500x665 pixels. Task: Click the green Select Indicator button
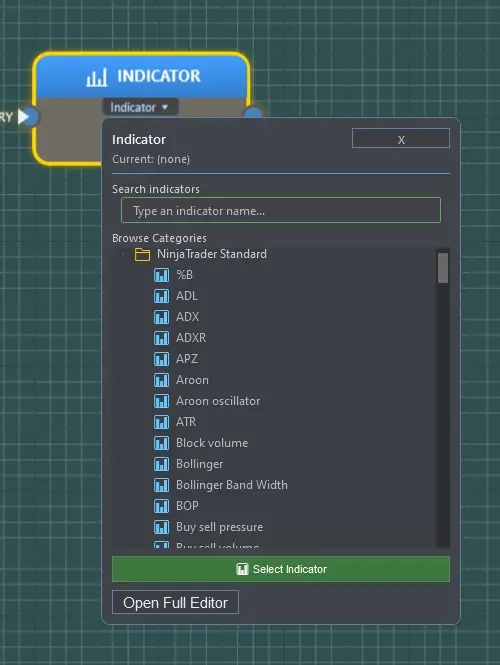point(281,569)
